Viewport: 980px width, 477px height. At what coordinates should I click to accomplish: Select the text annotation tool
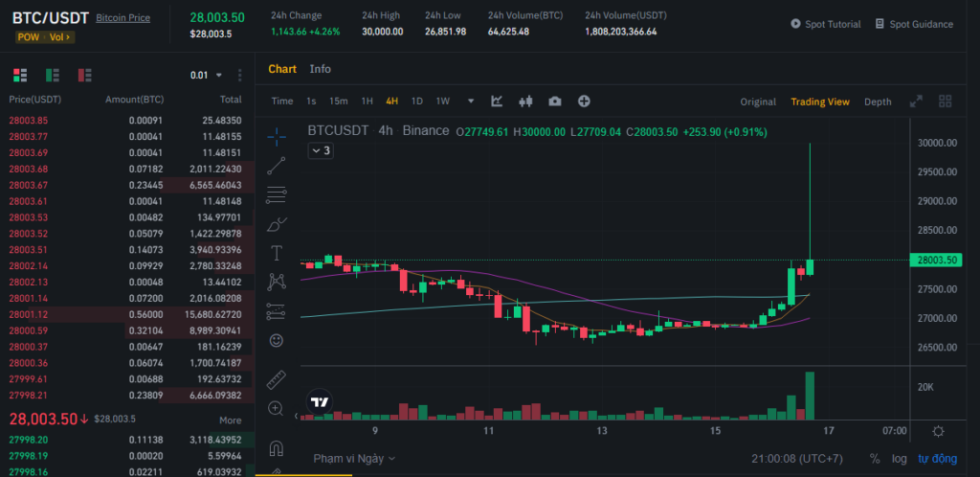(x=277, y=253)
